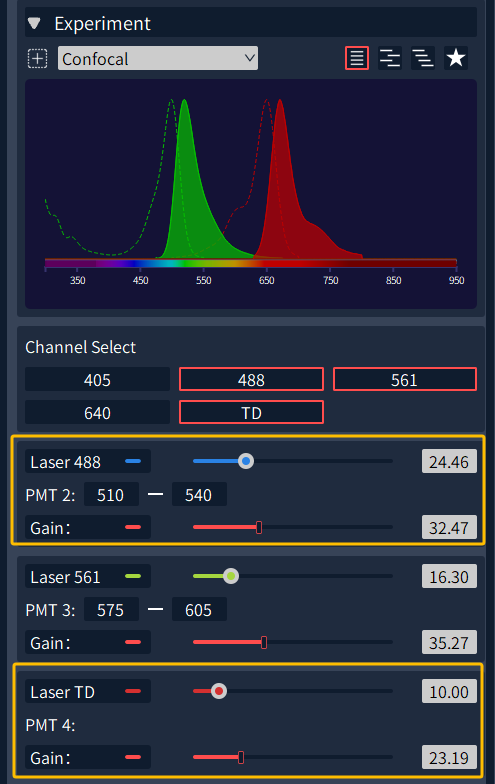The image size is (495, 784).
Task: Click the PMT 4 gain value 23.19
Action: coord(449,758)
